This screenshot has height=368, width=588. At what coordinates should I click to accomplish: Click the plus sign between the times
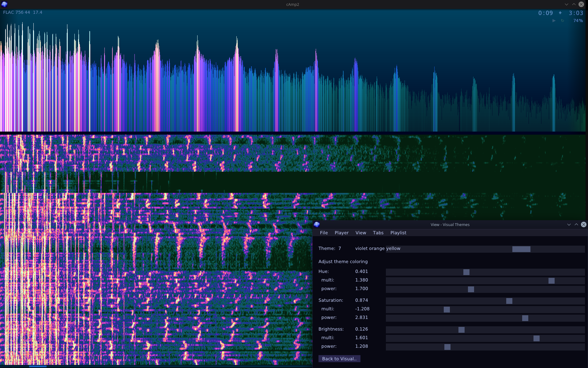click(x=560, y=13)
